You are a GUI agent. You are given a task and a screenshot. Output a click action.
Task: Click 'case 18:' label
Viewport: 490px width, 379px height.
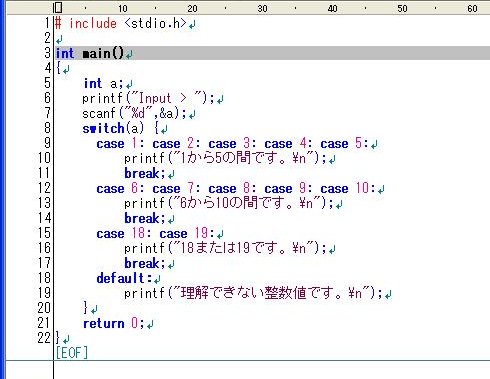pos(121,233)
